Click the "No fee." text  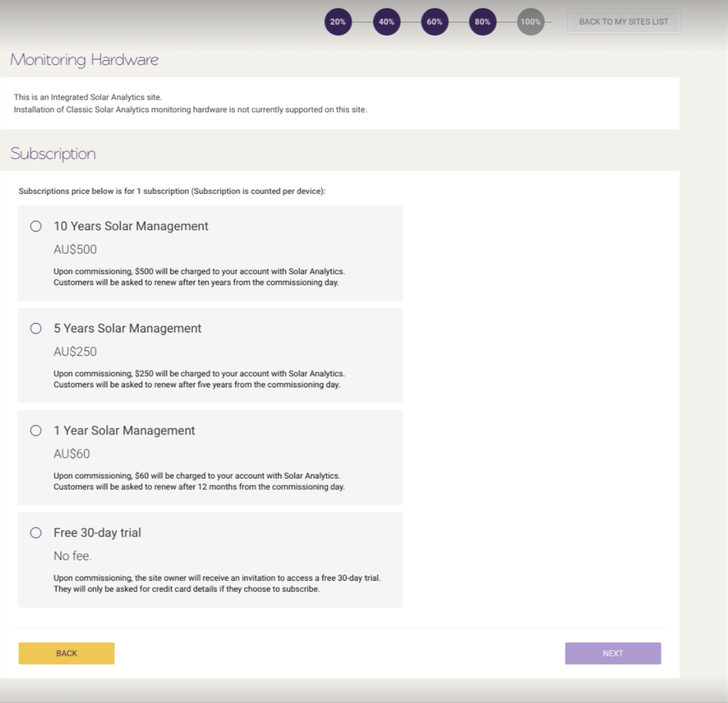click(x=73, y=556)
